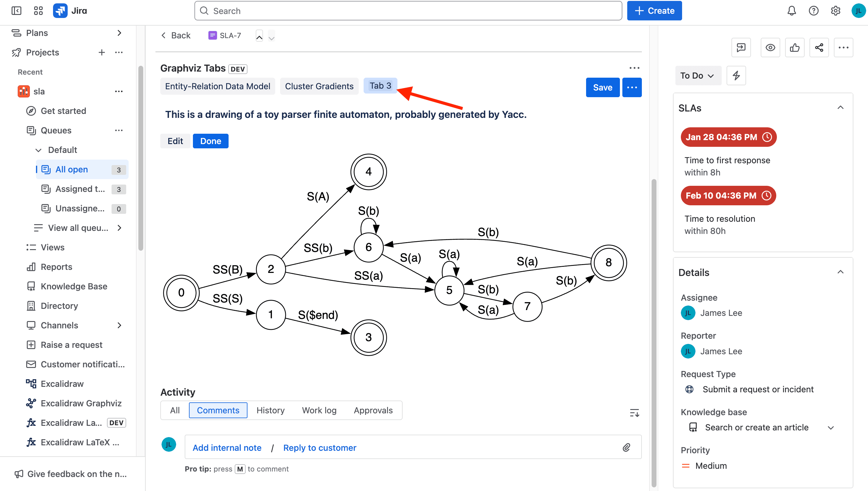Open Knowledge base article dropdown

831,428
